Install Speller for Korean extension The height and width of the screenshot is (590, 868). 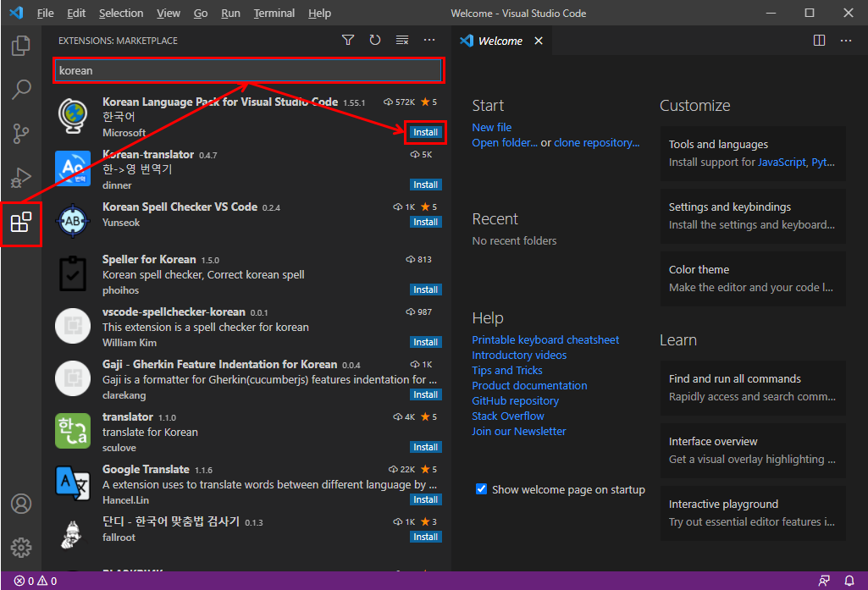coord(425,289)
